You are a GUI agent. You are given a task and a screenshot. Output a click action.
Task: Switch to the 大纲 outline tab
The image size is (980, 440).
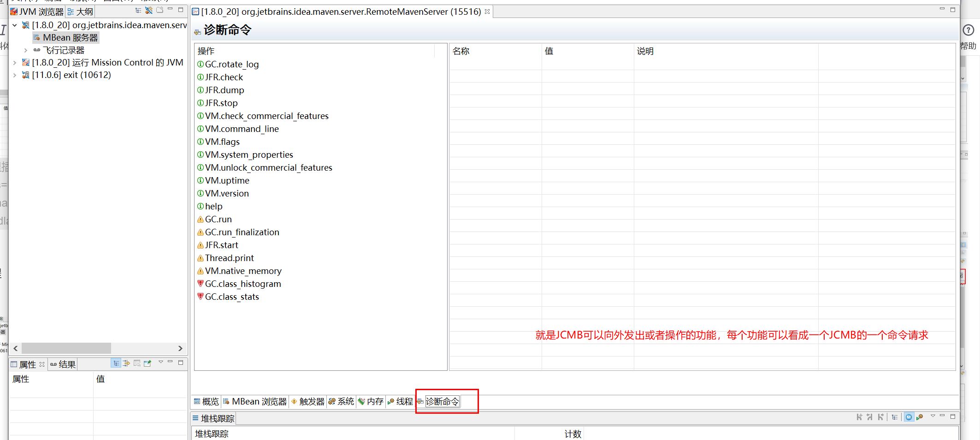(80, 12)
